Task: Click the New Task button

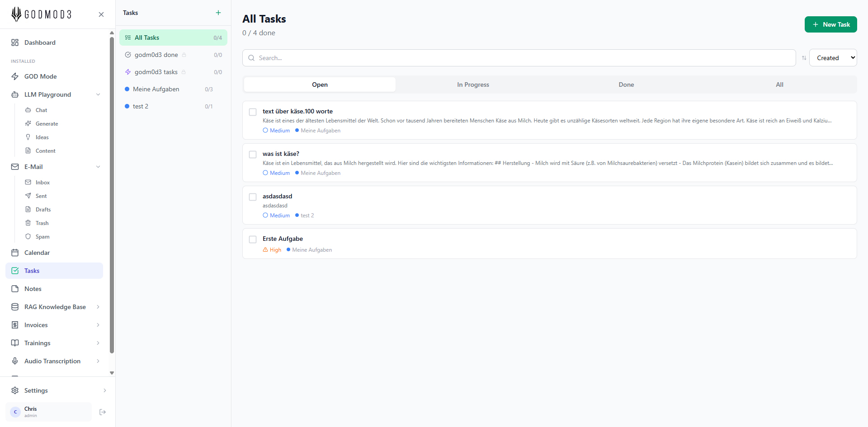Action: pyautogui.click(x=830, y=24)
